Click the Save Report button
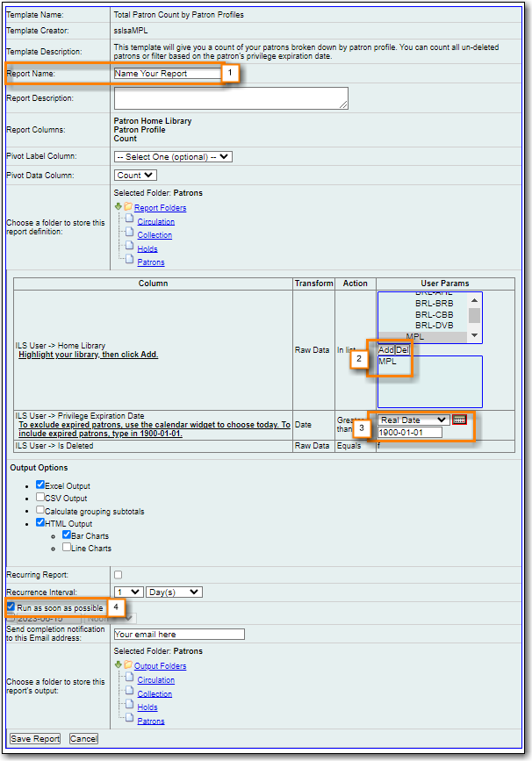This screenshot has height=761, width=532. point(35,739)
